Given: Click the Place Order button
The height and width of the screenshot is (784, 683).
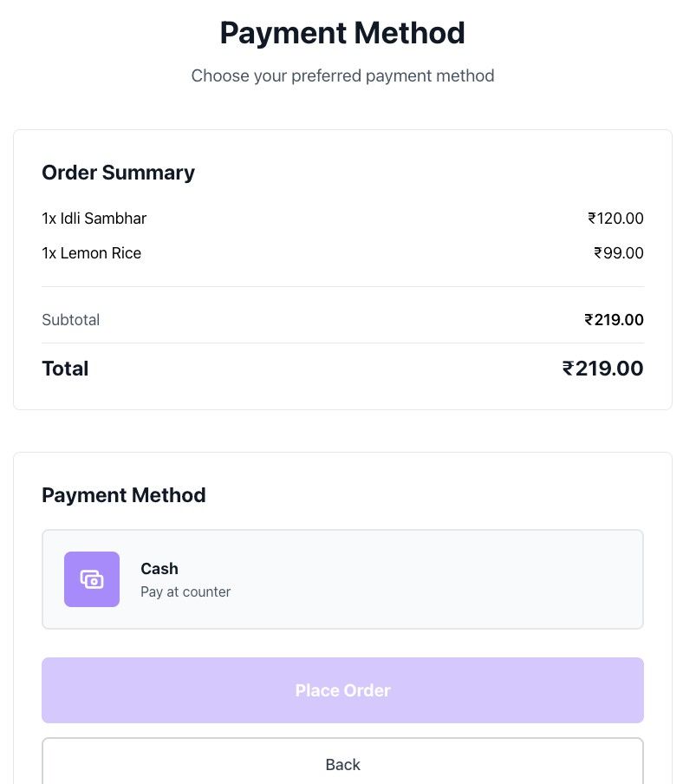Looking at the screenshot, I should pos(342,690).
